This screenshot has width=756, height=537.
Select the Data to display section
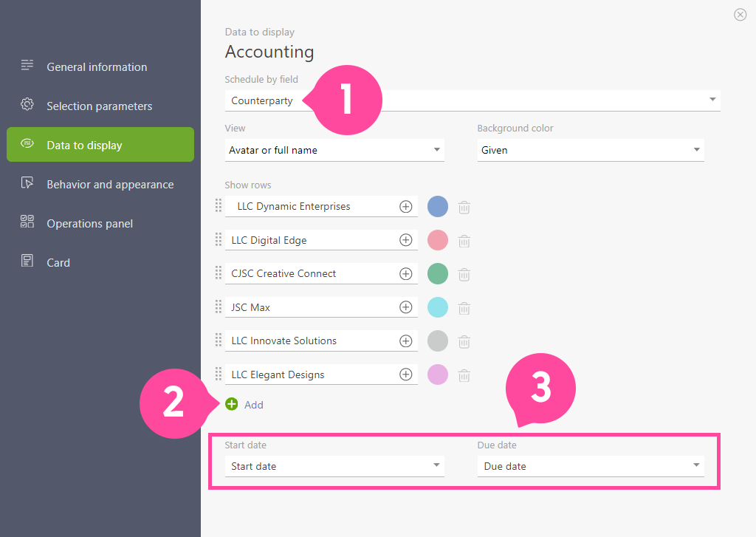click(100, 144)
